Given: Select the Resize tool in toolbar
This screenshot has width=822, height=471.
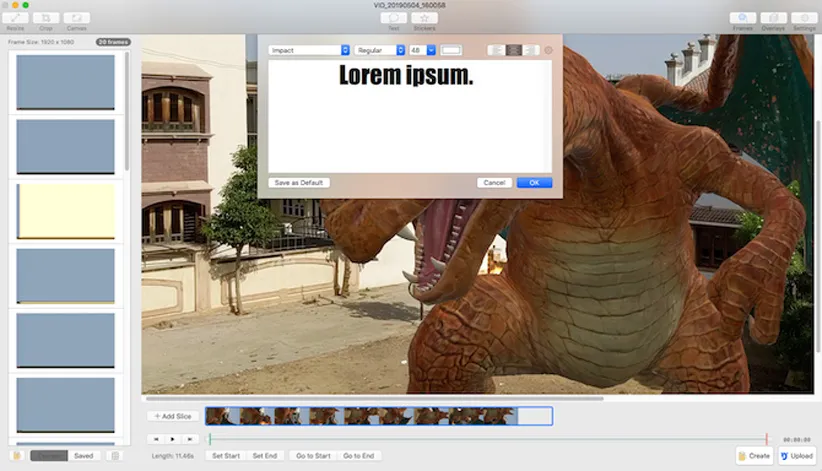Looking at the screenshot, I should [15, 18].
